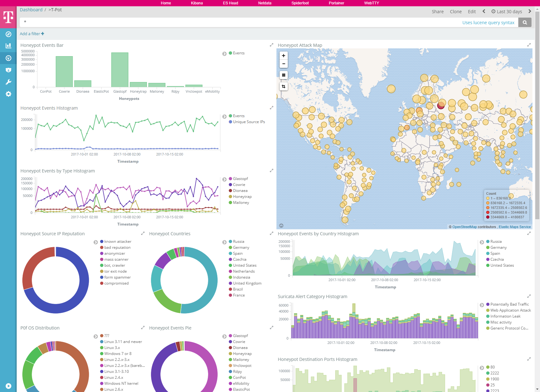The image size is (540, 392).
Task: Zoom in on the attack map
Action: click(283, 56)
